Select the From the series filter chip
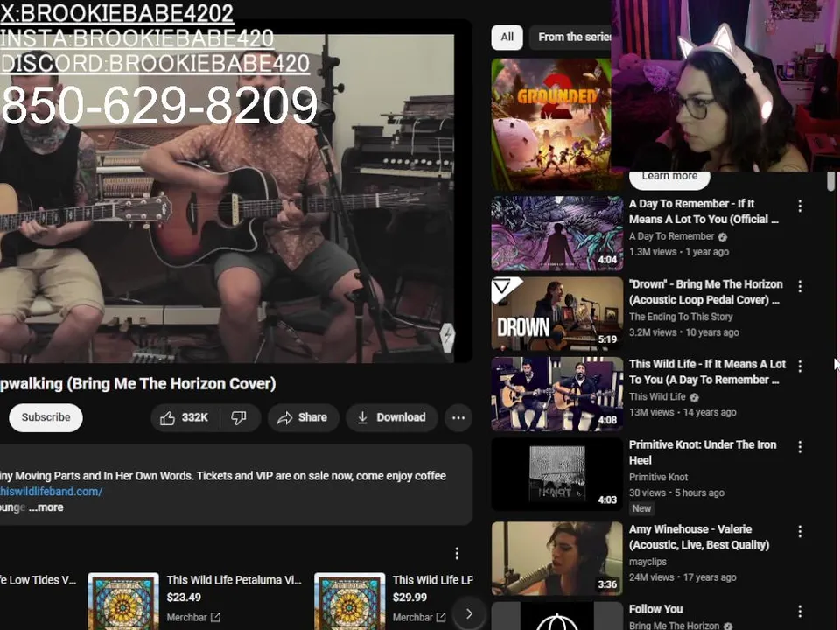Image resolution: width=840 pixels, height=630 pixels. (571, 37)
